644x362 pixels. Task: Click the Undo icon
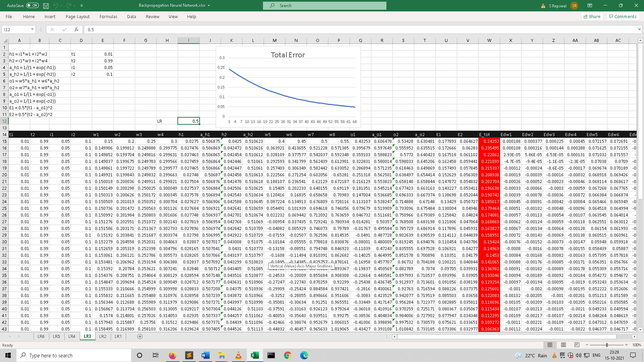[56, 5]
